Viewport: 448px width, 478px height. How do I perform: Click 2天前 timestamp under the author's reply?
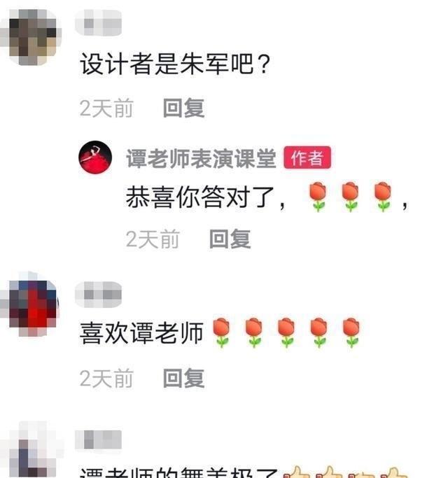153,239
